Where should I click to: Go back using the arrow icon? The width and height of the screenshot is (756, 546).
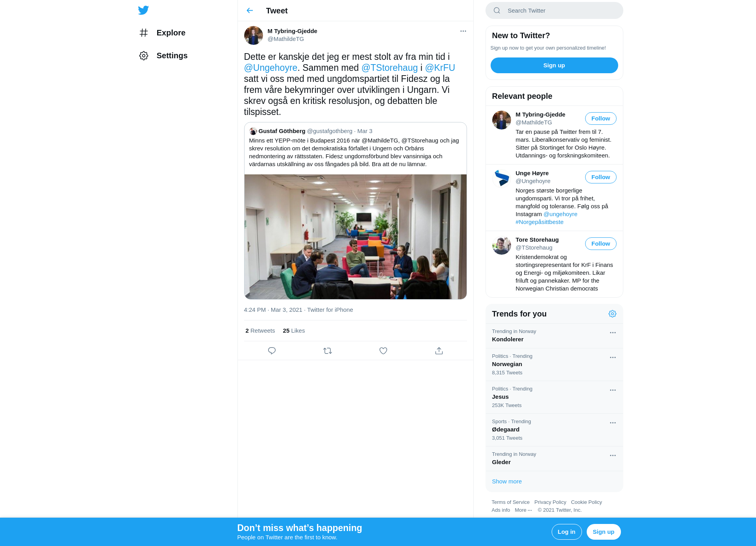pos(250,11)
